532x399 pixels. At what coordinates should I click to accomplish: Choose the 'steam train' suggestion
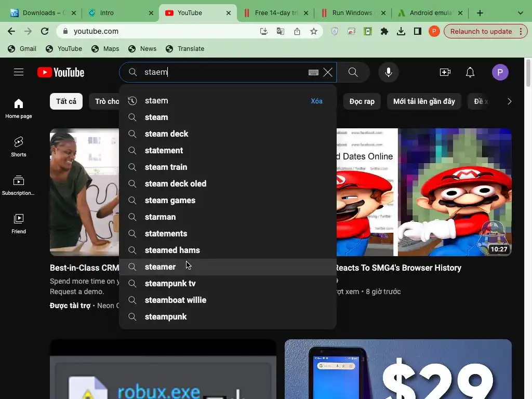click(x=228, y=167)
